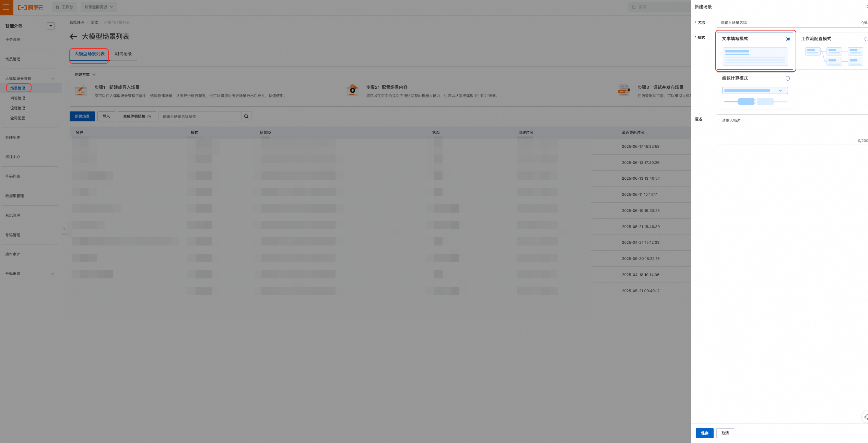The width and height of the screenshot is (868, 443).
Task: Open 任务管理 in sidebar
Action: pos(13,39)
